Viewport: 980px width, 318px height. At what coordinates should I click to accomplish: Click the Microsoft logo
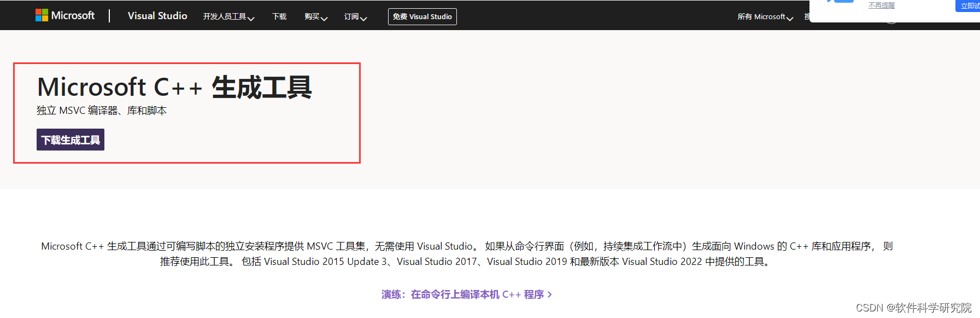(65, 15)
